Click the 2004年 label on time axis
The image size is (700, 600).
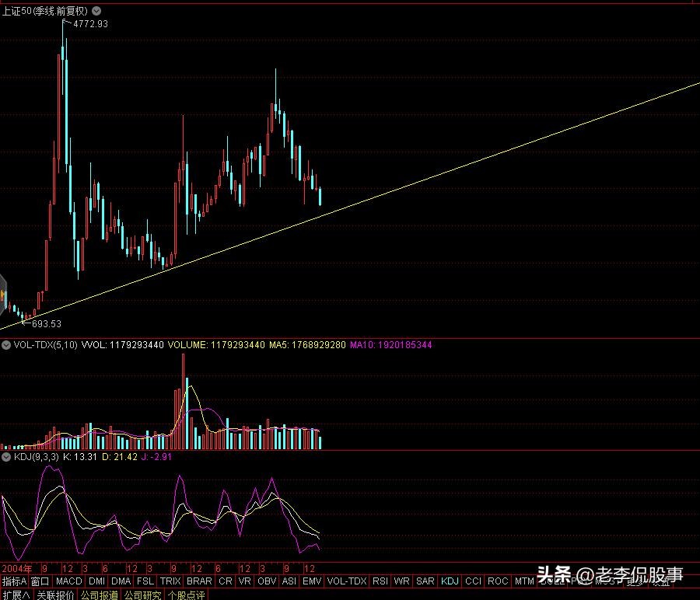click(17, 568)
